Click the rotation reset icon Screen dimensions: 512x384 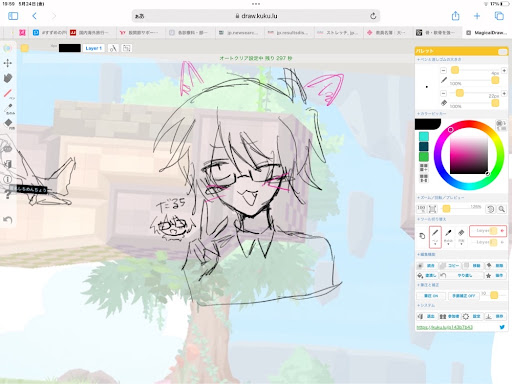tap(490, 209)
